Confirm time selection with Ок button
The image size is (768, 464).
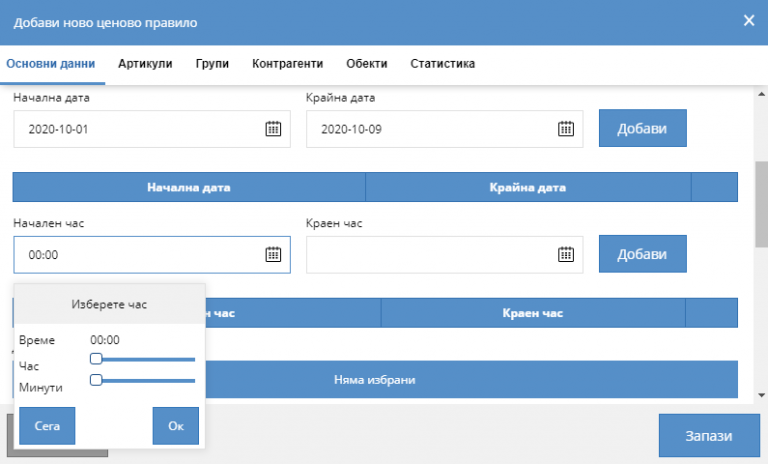coord(176,426)
